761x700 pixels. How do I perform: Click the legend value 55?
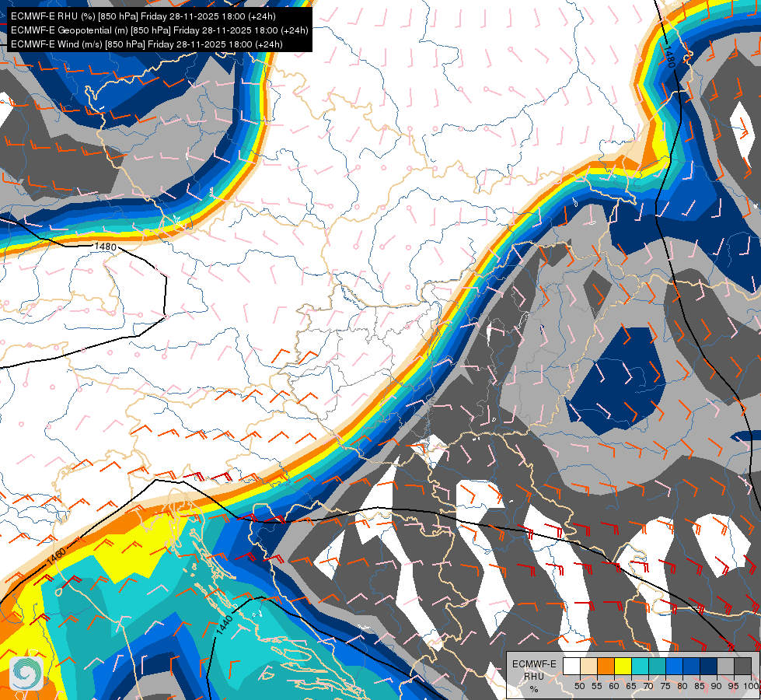click(596, 686)
